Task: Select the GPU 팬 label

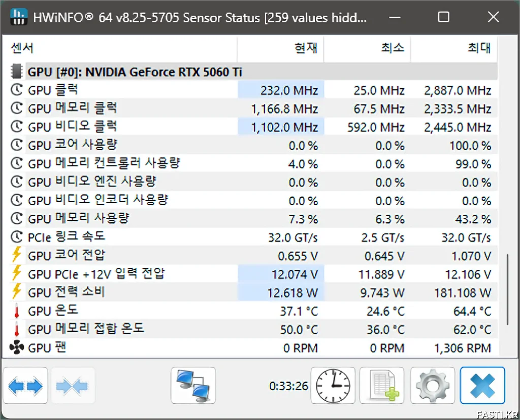Action: click(x=47, y=348)
